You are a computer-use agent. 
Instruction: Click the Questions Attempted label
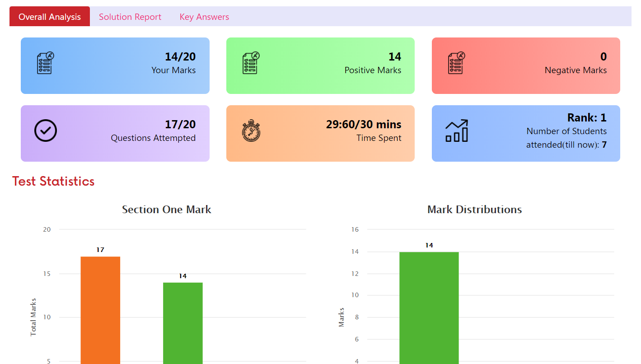click(x=153, y=138)
